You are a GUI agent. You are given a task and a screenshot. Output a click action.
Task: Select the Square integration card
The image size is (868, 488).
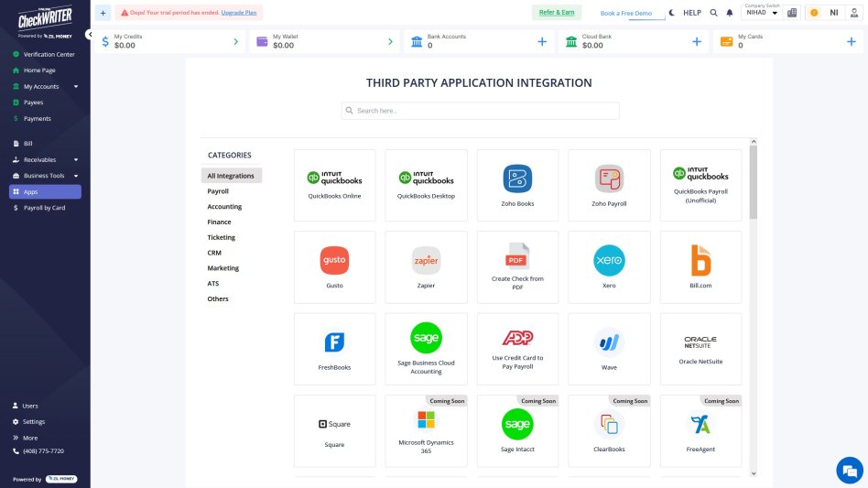point(334,431)
